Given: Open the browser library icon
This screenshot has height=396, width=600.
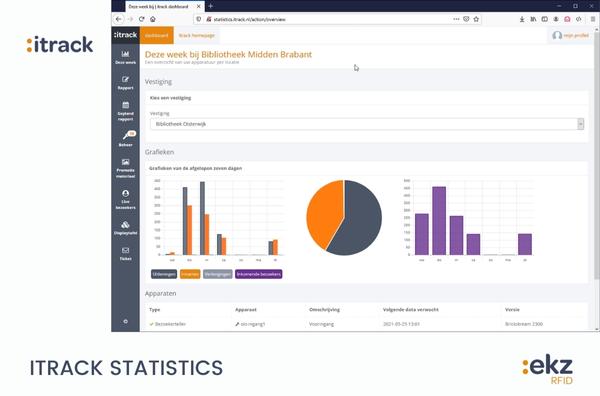Looking at the screenshot, I should tap(533, 19).
